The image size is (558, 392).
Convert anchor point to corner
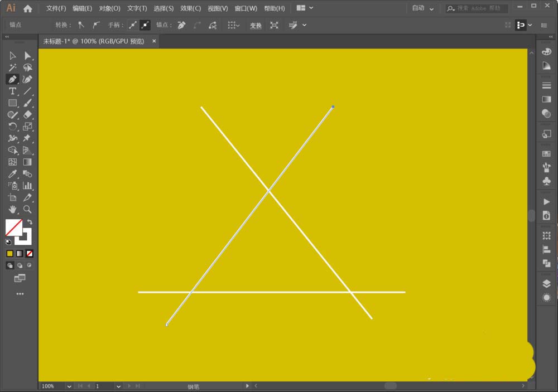pyautogui.click(x=81, y=25)
